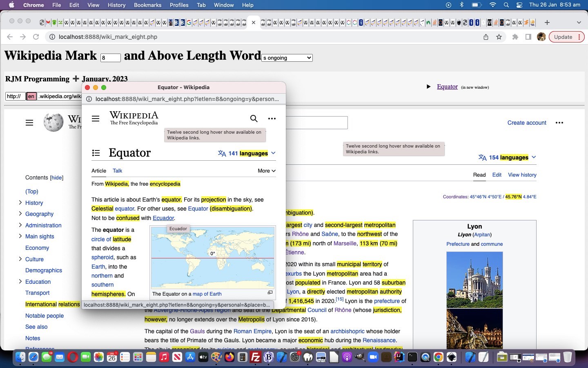Open the Bookmarks menu
The height and width of the screenshot is (368, 588).
[147, 5]
